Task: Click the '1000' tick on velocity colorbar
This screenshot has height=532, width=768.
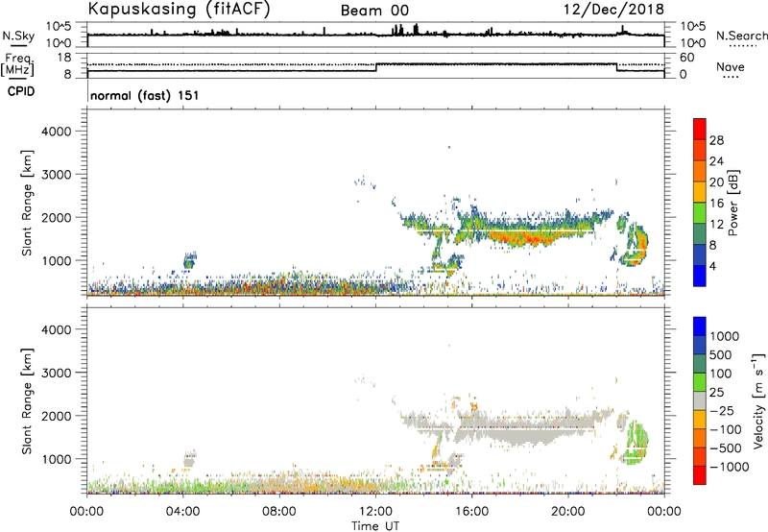Action: (725, 336)
